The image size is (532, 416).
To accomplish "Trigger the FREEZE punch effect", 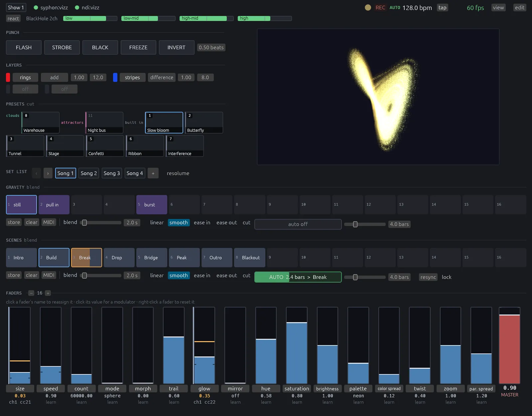I will (x=138, y=47).
